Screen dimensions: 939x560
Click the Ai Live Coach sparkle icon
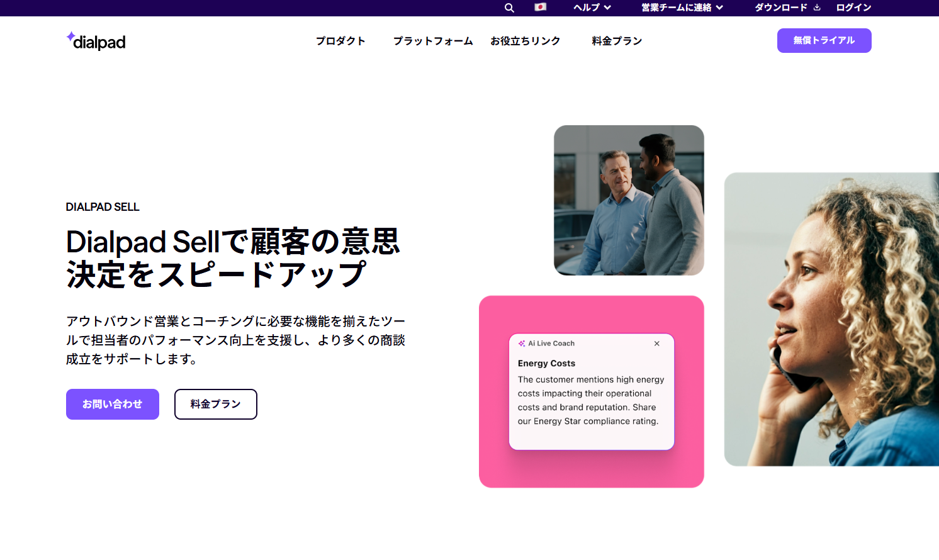[x=522, y=344]
